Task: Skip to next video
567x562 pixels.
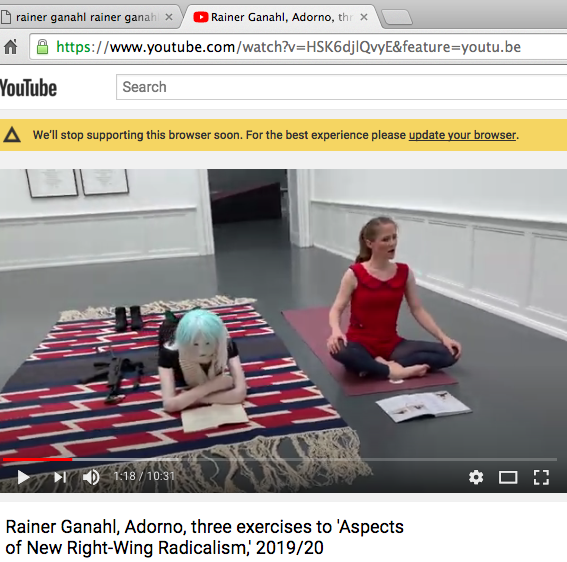Action: tap(60, 477)
